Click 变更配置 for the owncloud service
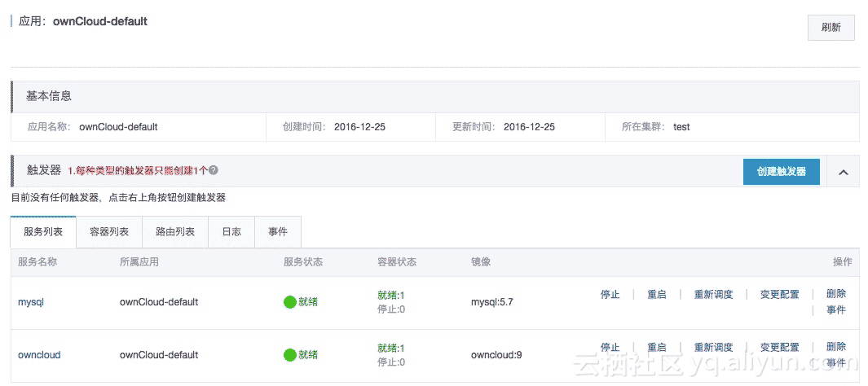 pos(780,347)
